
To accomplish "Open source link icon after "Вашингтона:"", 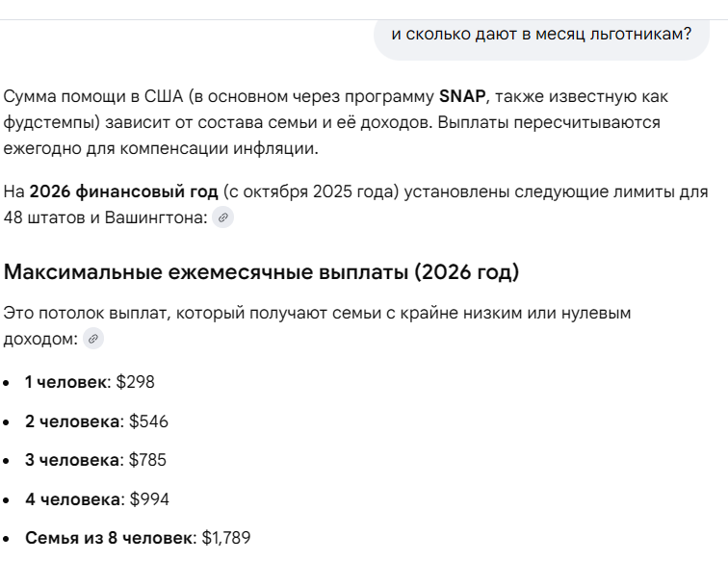I will (222, 217).
